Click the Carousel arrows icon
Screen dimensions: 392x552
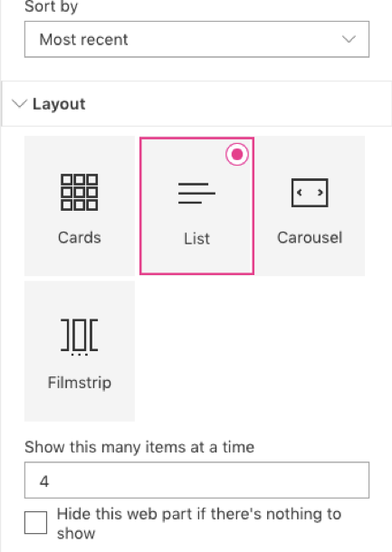point(310,193)
